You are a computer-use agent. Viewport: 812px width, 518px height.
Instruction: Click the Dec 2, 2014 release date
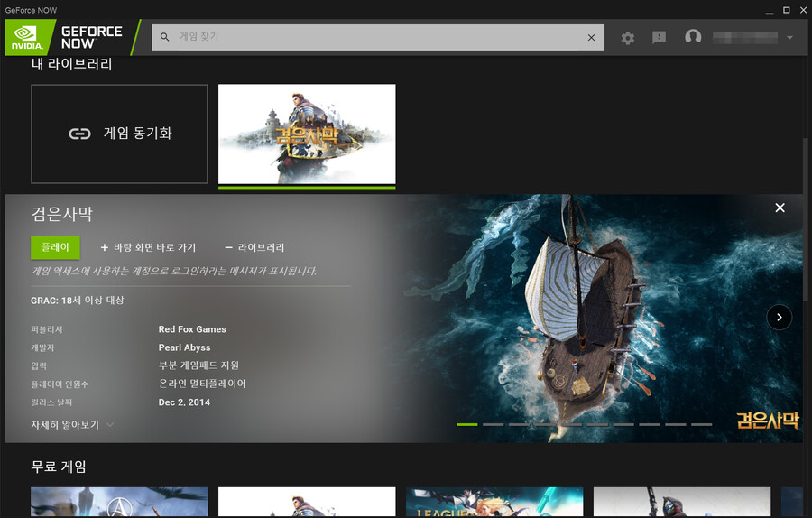[x=184, y=402]
